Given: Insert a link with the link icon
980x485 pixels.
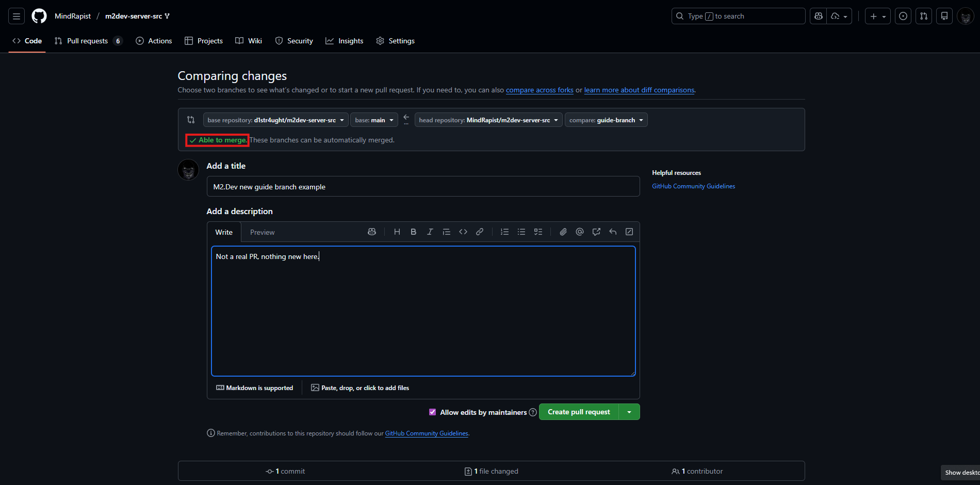Looking at the screenshot, I should point(480,232).
